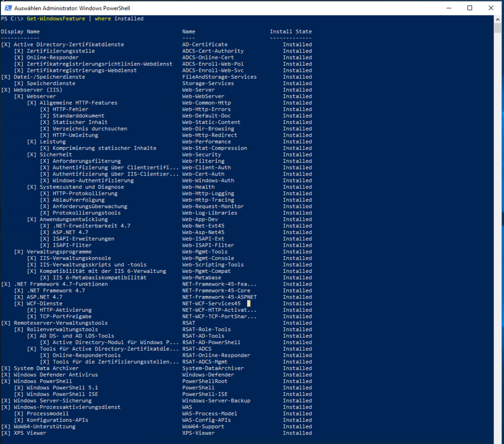This screenshot has height=444, width=504.
Task: Click 'PowerShell-ISE' name
Action: 205,394
